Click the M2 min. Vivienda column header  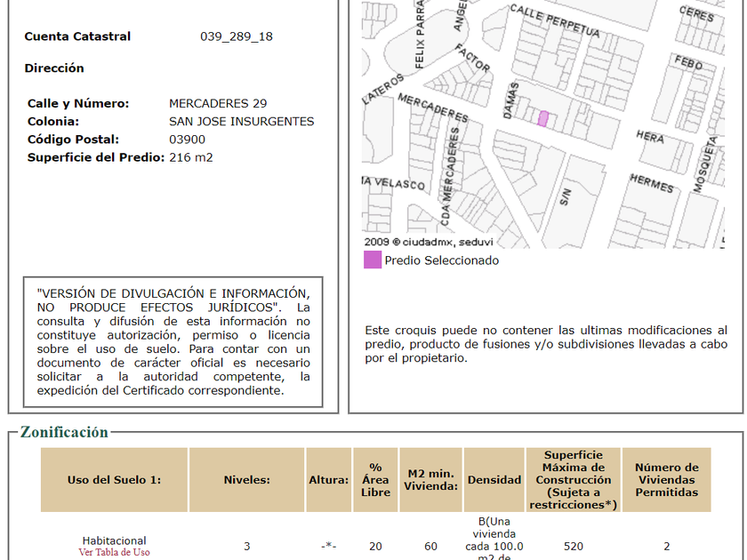tap(430, 480)
